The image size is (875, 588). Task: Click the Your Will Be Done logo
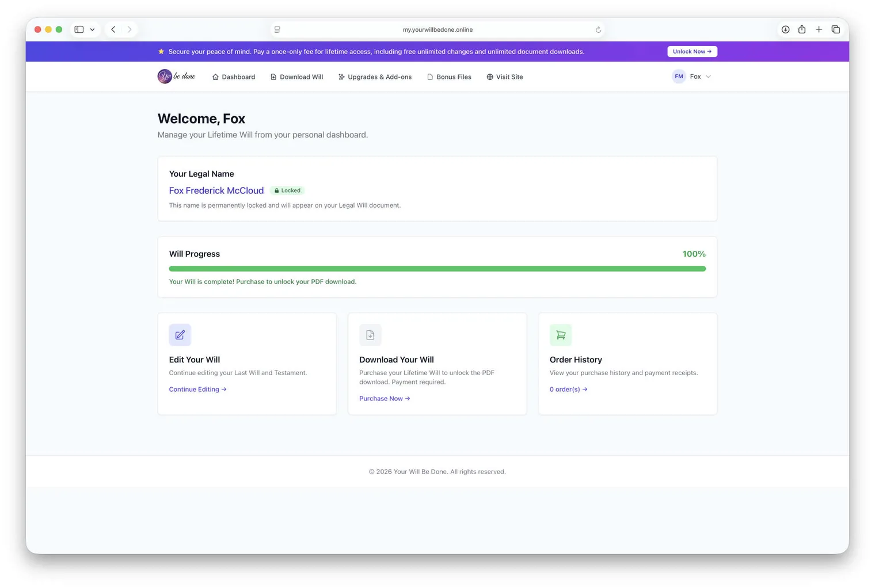coord(176,77)
